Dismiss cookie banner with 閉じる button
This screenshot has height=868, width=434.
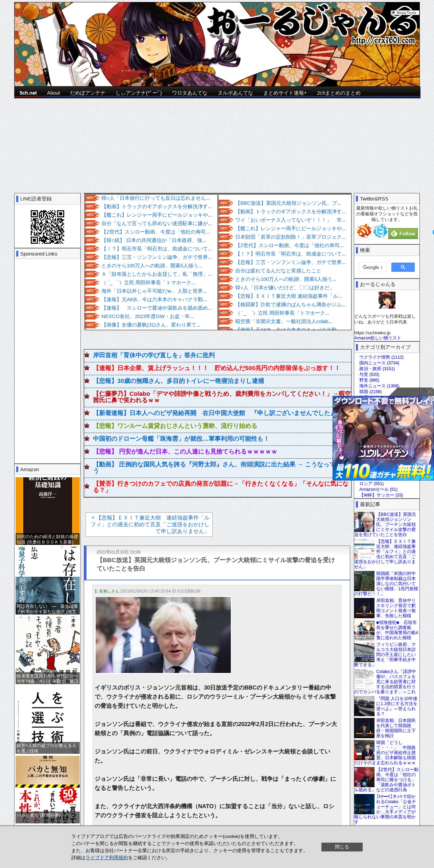pos(342,847)
